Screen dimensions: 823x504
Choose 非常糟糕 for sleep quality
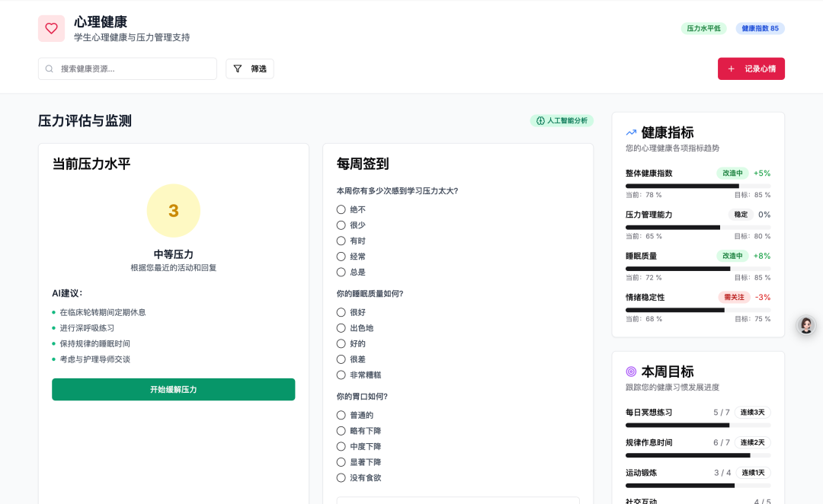pyautogui.click(x=341, y=375)
